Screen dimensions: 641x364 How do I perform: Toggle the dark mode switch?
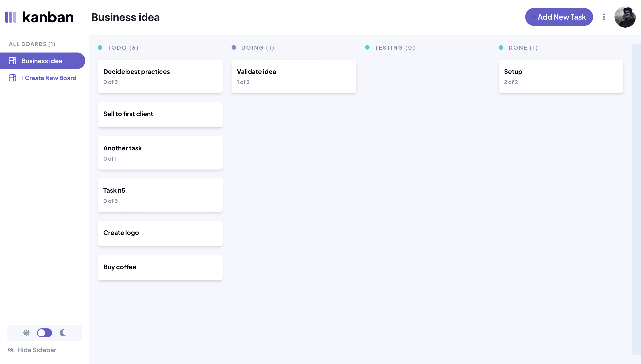point(45,333)
